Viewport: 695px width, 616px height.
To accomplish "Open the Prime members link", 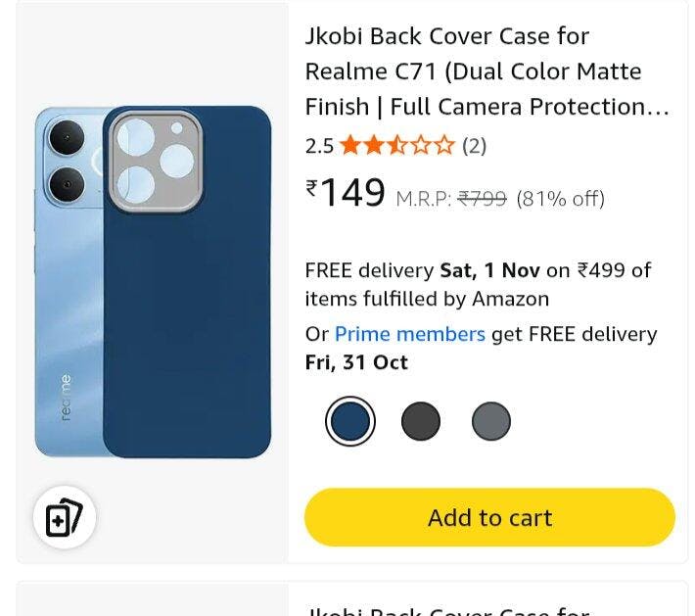I will point(410,334).
